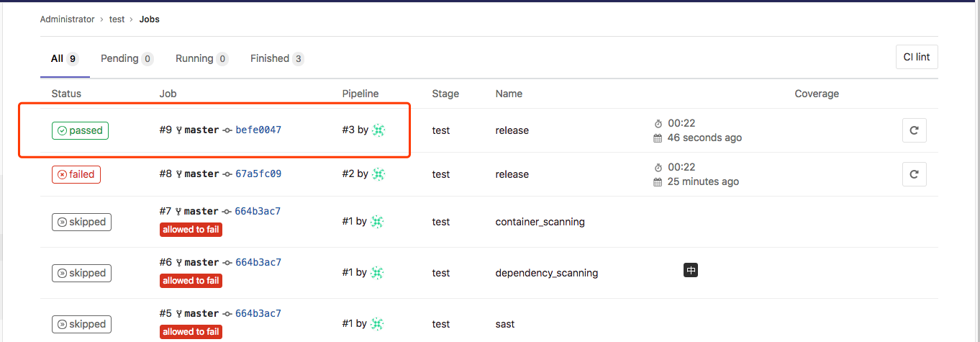The width and height of the screenshot is (980, 342).
Task: Open commit befe0047
Action: tap(258, 130)
